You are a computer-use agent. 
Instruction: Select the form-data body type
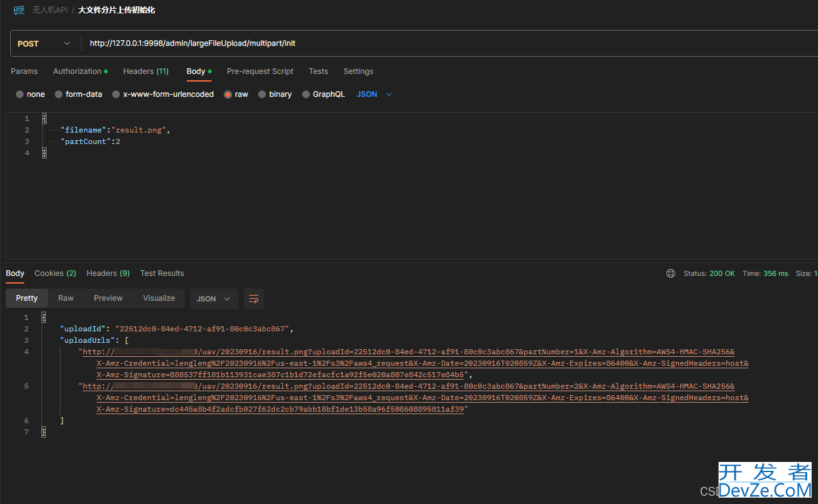coord(78,94)
